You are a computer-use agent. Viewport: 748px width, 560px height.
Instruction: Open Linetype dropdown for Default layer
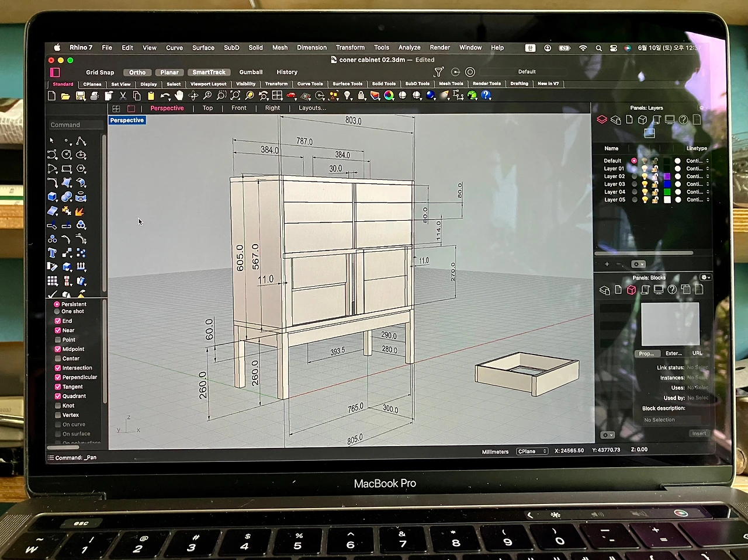pos(698,161)
